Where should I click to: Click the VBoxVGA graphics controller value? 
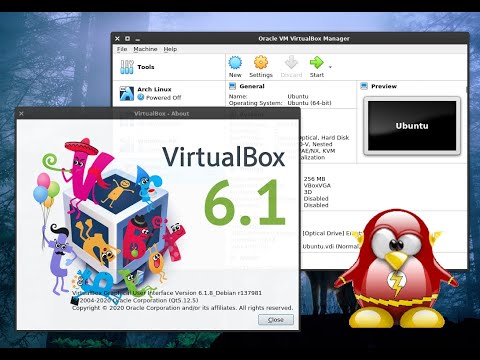[x=317, y=186]
